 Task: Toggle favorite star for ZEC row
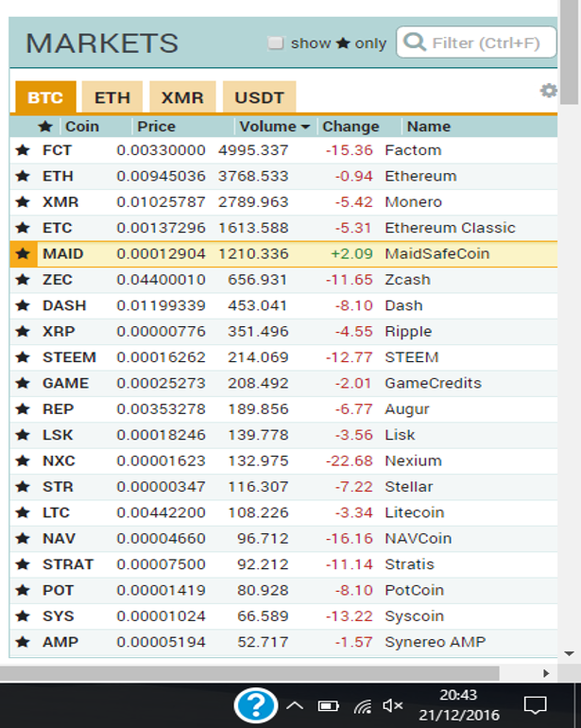tap(23, 280)
